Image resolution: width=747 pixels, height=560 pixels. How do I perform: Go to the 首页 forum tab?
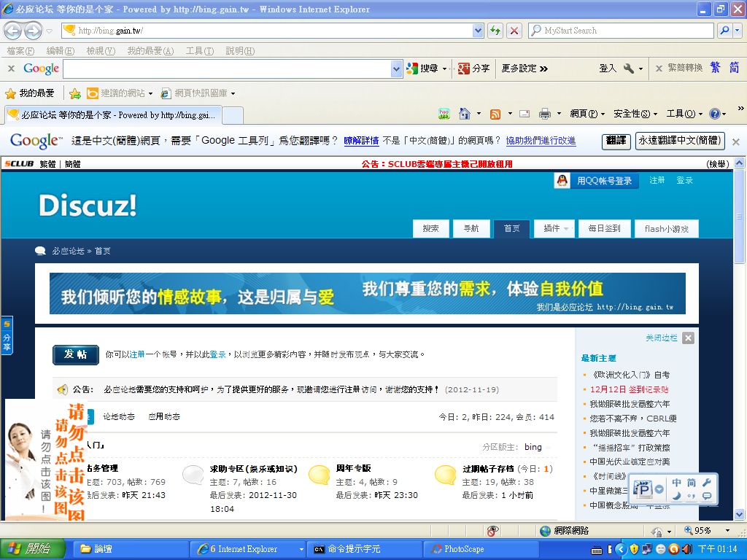tap(511, 228)
